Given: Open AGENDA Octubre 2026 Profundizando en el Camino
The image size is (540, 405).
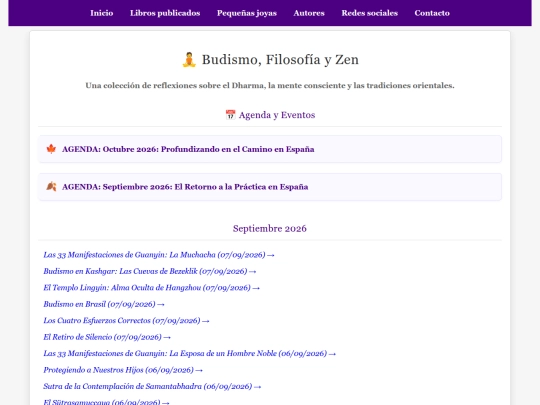Looking at the screenshot, I should (188, 149).
